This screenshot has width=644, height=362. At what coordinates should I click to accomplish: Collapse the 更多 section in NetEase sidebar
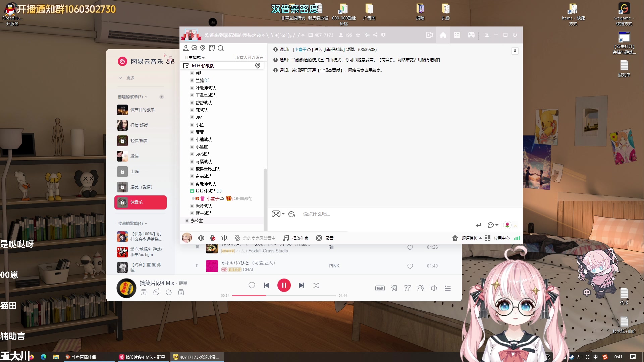coord(126,78)
